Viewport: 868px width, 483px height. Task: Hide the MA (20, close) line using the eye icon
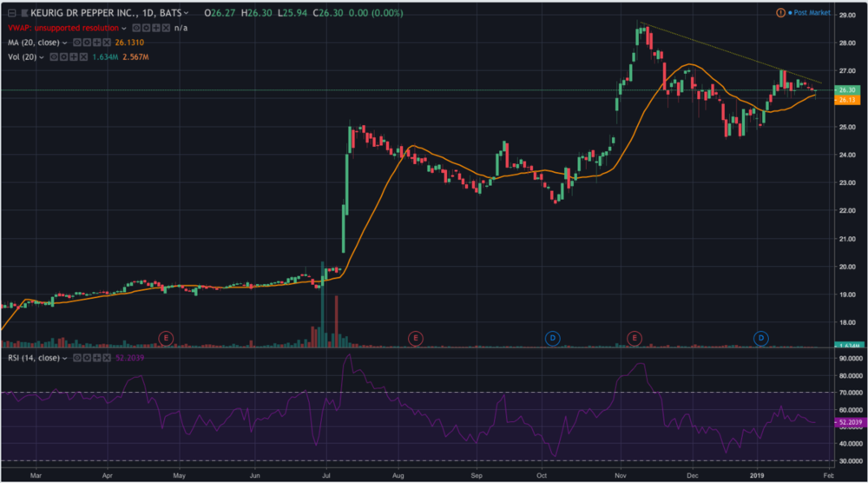coord(76,43)
